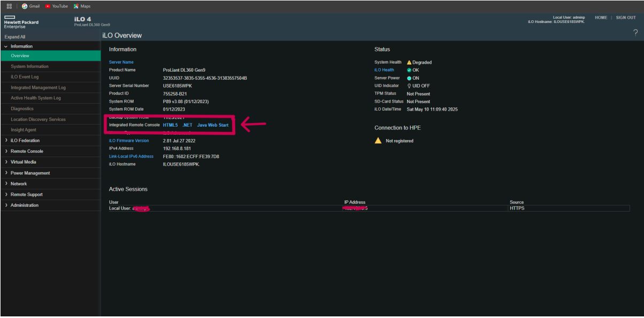Expand the Power Management section

(6, 173)
